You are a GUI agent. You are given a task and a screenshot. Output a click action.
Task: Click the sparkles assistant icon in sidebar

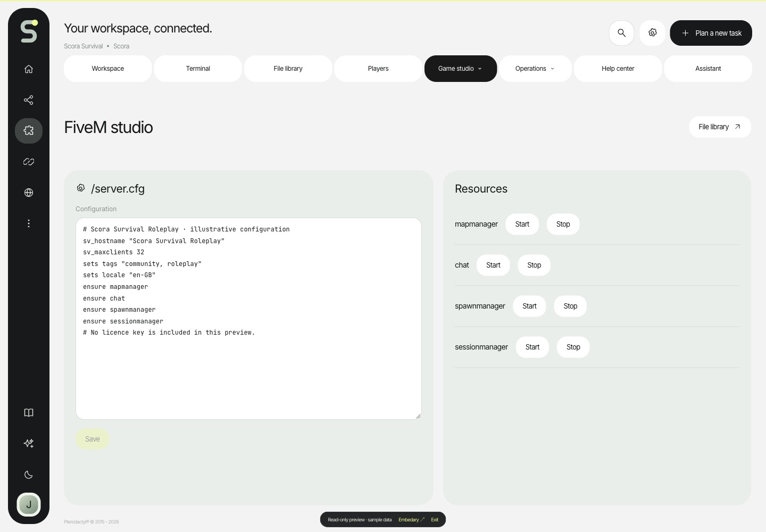coord(29,444)
